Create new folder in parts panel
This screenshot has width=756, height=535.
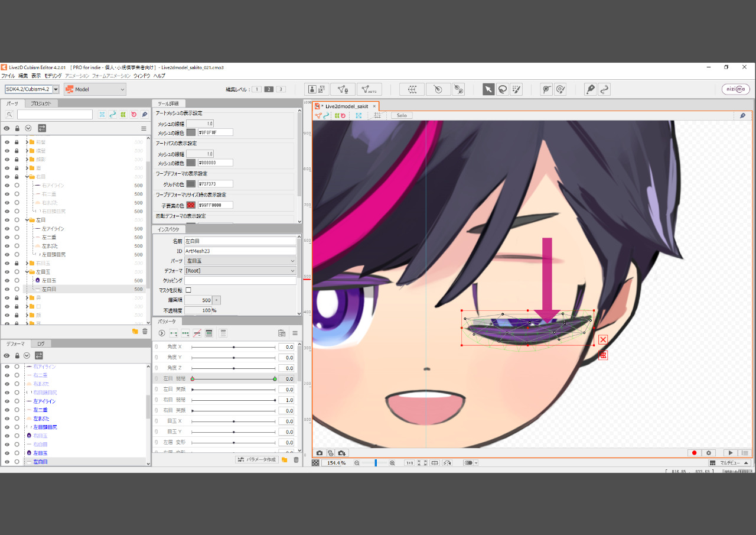tap(135, 332)
